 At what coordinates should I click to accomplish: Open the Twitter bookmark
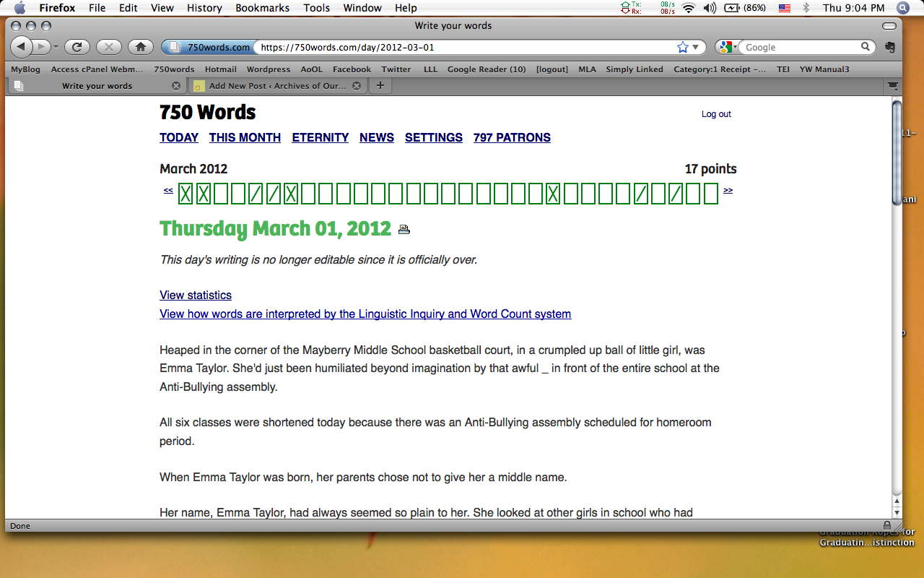pyautogui.click(x=396, y=69)
